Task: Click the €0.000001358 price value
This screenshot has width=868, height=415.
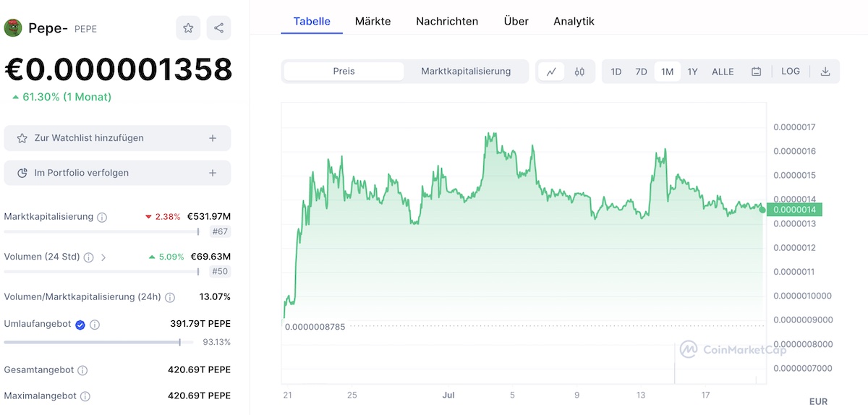Action: click(x=119, y=69)
